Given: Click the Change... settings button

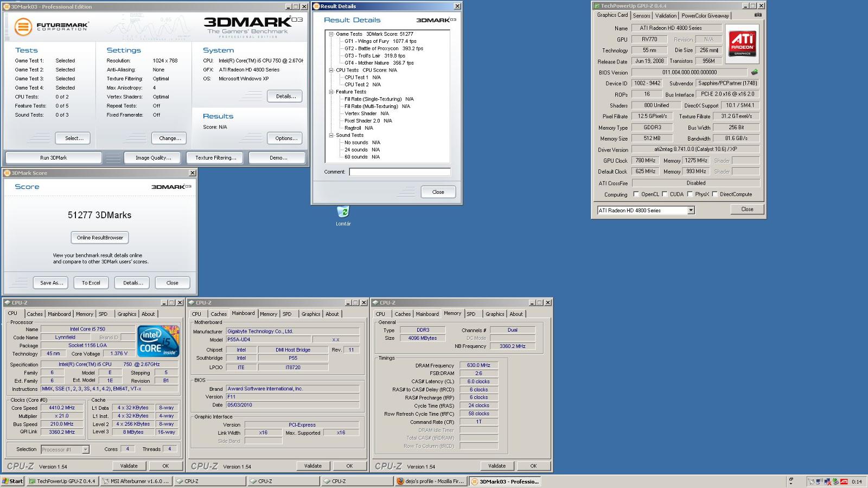Looking at the screenshot, I should click(x=170, y=138).
